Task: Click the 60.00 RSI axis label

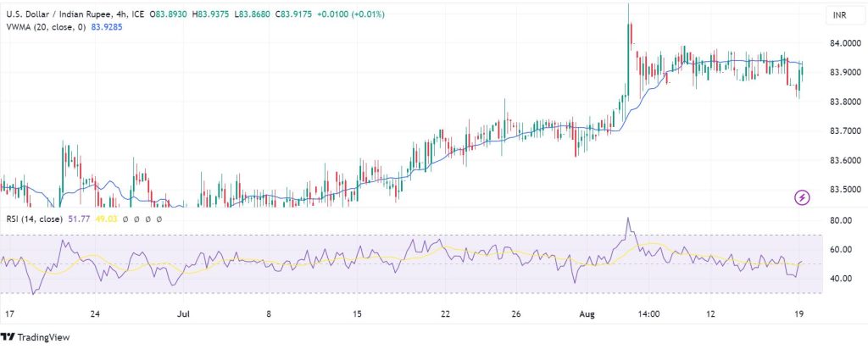Action: [841, 250]
